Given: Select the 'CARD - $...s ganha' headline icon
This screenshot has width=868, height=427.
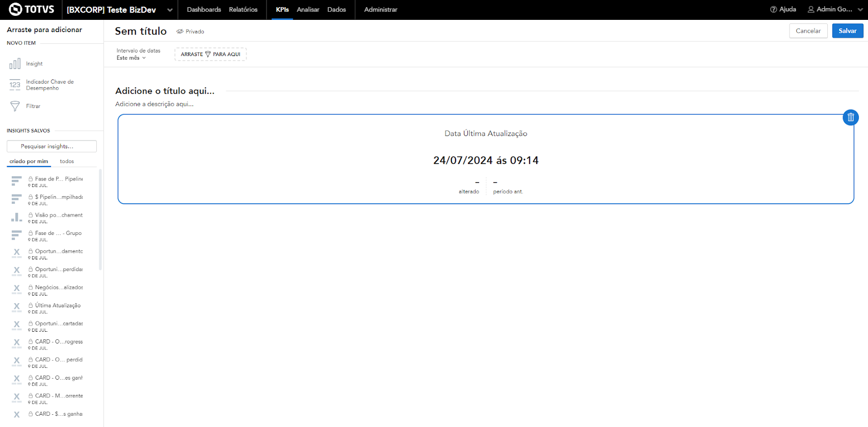Looking at the screenshot, I should coord(17,416).
